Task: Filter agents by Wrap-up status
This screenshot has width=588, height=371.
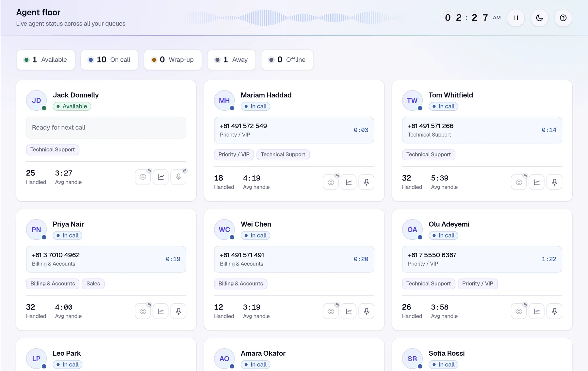Action: [173, 60]
